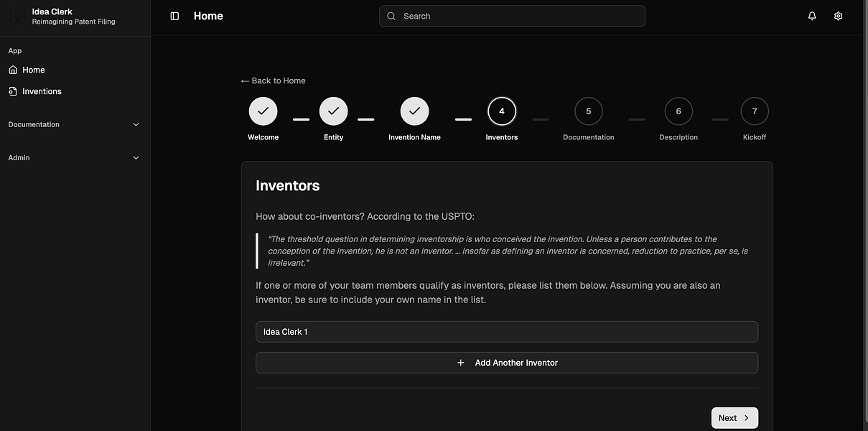Click the Back to Home link
This screenshot has width=868, height=431.
tap(274, 80)
